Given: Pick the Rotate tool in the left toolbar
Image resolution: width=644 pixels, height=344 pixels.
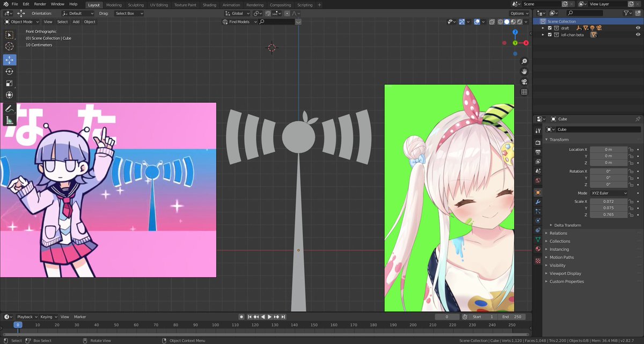Looking at the screenshot, I should 10,71.
